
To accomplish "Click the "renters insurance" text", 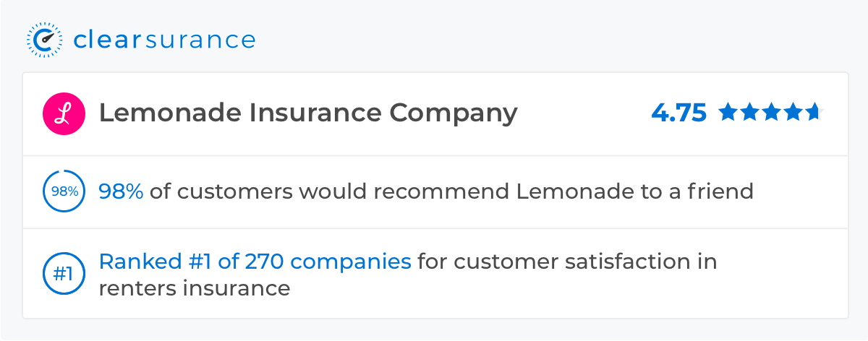I will point(194,288).
